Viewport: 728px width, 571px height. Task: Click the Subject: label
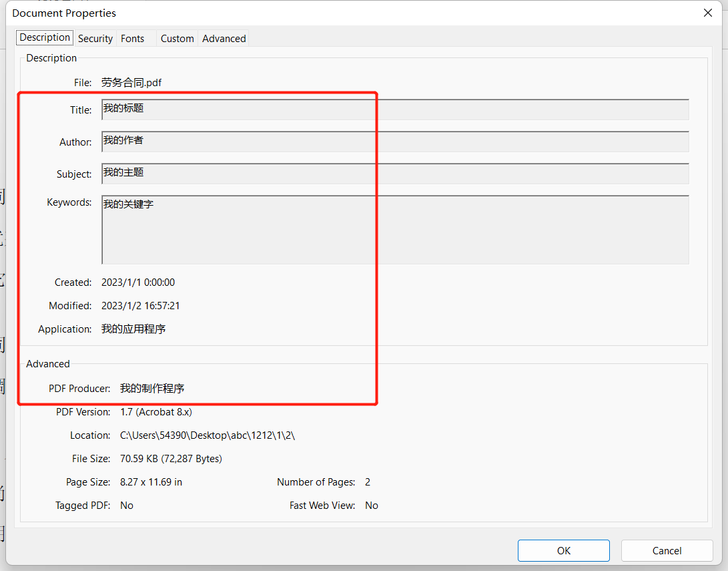(x=74, y=174)
